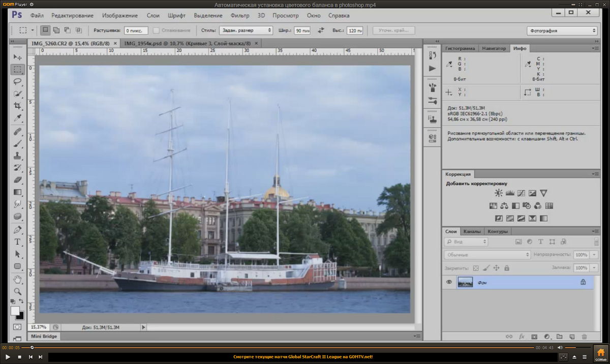610x364 pixels.
Task: Activate the Hand tool
Action: [x=17, y=279]
